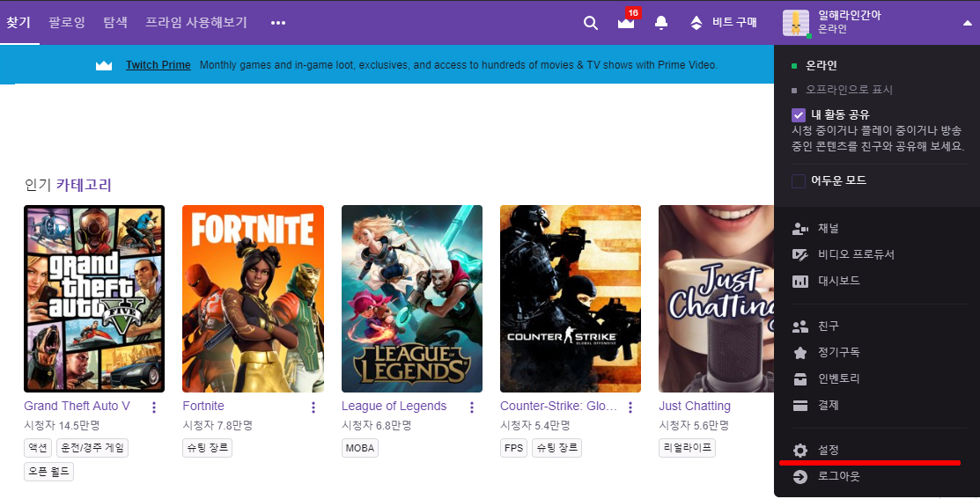Collapse the user menu arrow
Screen dimensions: 980x499
click(x=967, y=23)
